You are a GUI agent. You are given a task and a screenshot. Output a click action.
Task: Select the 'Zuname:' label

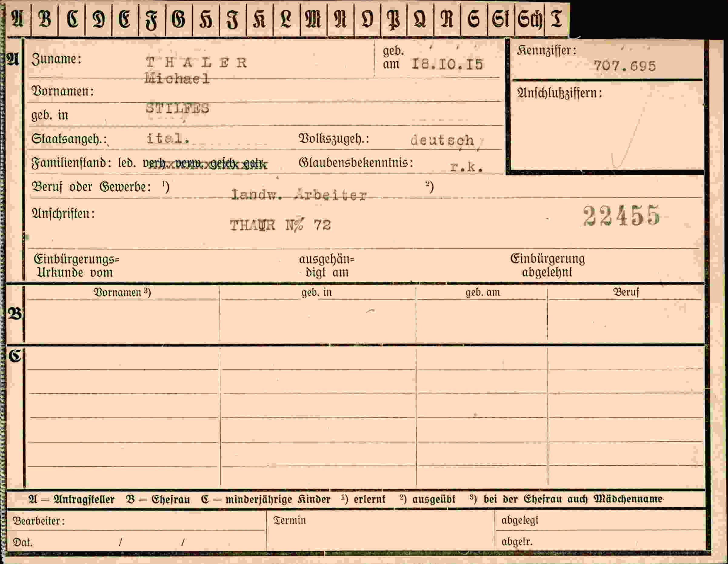(x=56, y=59)
